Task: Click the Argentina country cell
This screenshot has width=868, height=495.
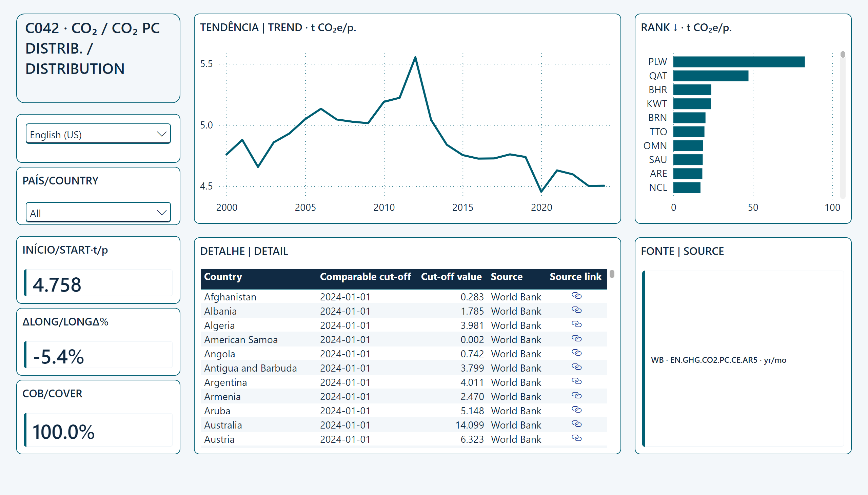Action: [x=225, y=382]
